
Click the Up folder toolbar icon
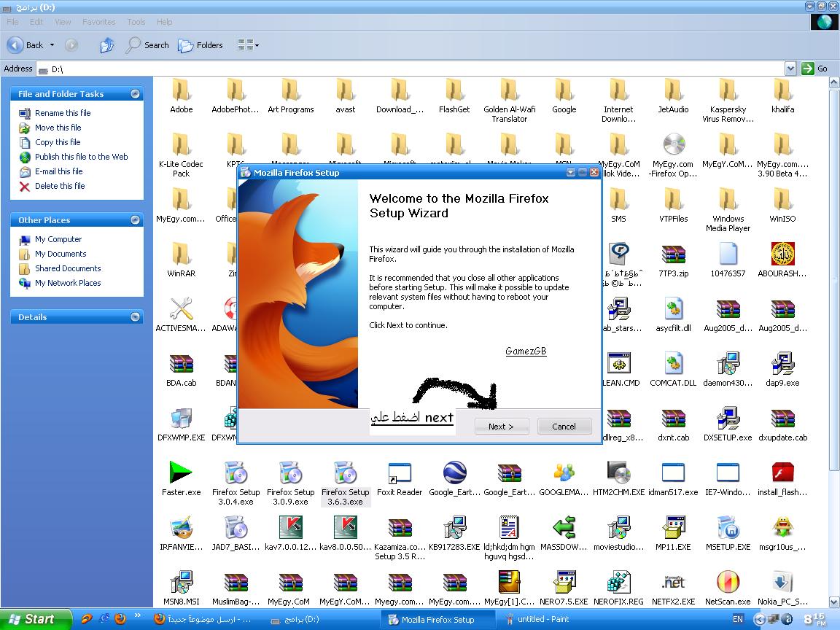[107, 45]
